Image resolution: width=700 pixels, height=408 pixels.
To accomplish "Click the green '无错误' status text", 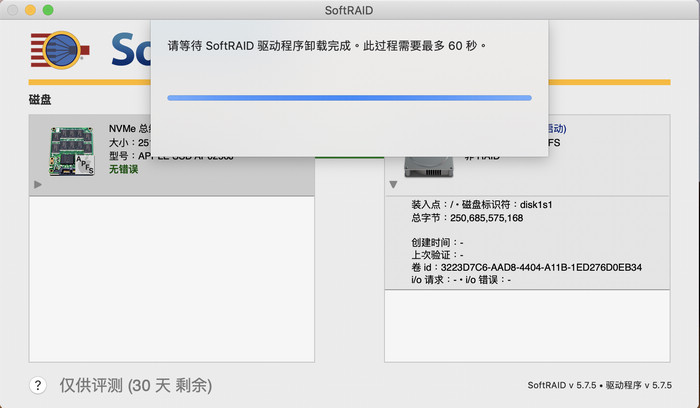I will pos(124,169).
